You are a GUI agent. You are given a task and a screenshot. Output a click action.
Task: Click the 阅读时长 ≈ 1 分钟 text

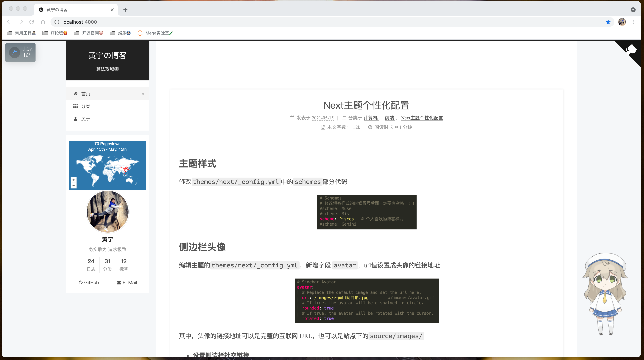coord(393,127)
